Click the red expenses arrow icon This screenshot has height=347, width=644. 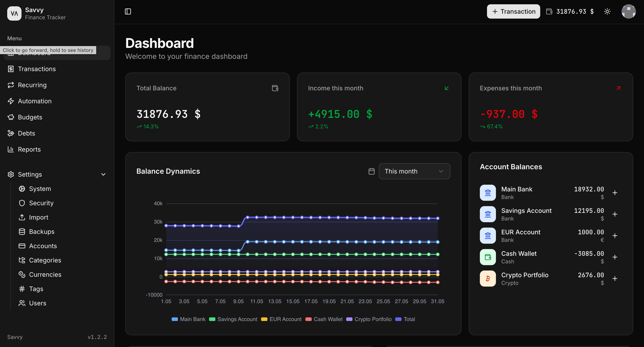tap(618, 88)
